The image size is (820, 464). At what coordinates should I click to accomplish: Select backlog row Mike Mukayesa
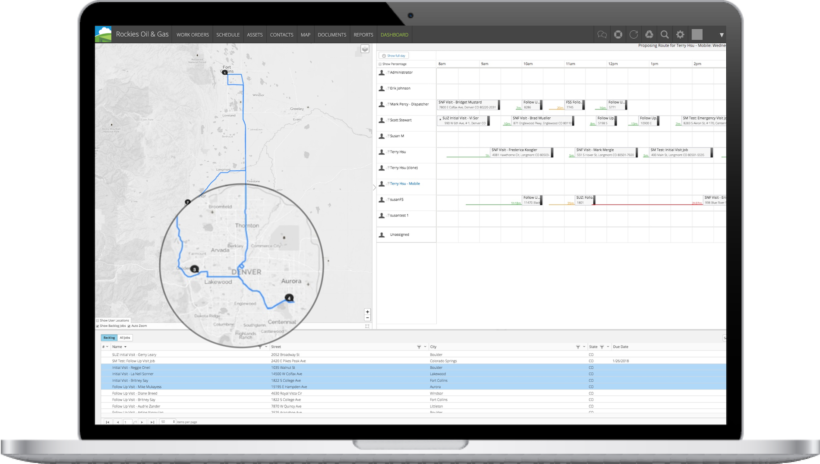click(413, 387)
